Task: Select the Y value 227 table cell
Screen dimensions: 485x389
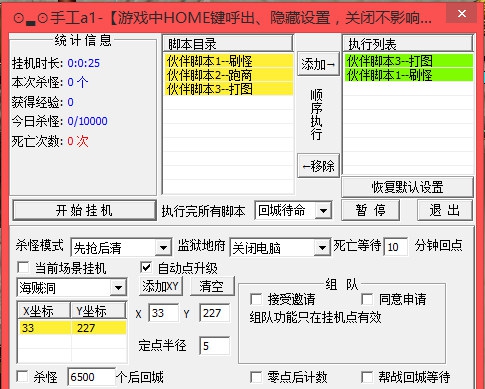Action: (99, 328)
